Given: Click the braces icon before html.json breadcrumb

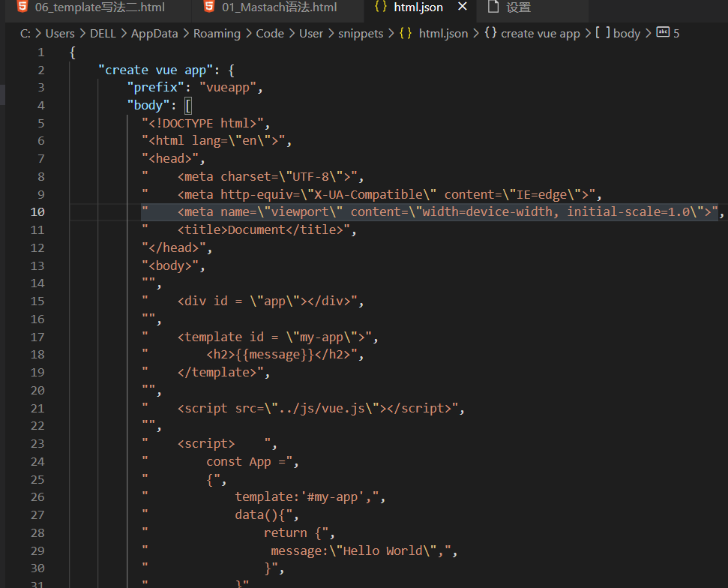Looking at the screenshot, I should (406, 33).
